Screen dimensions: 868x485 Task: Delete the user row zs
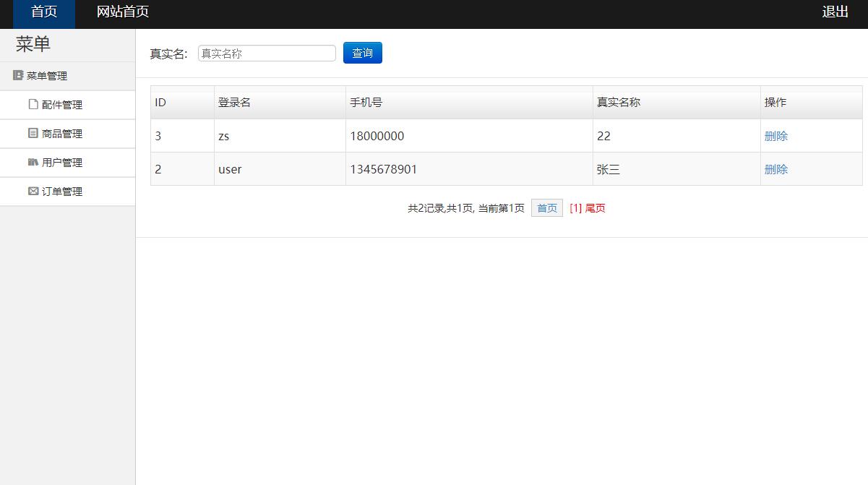pos(776,136)
